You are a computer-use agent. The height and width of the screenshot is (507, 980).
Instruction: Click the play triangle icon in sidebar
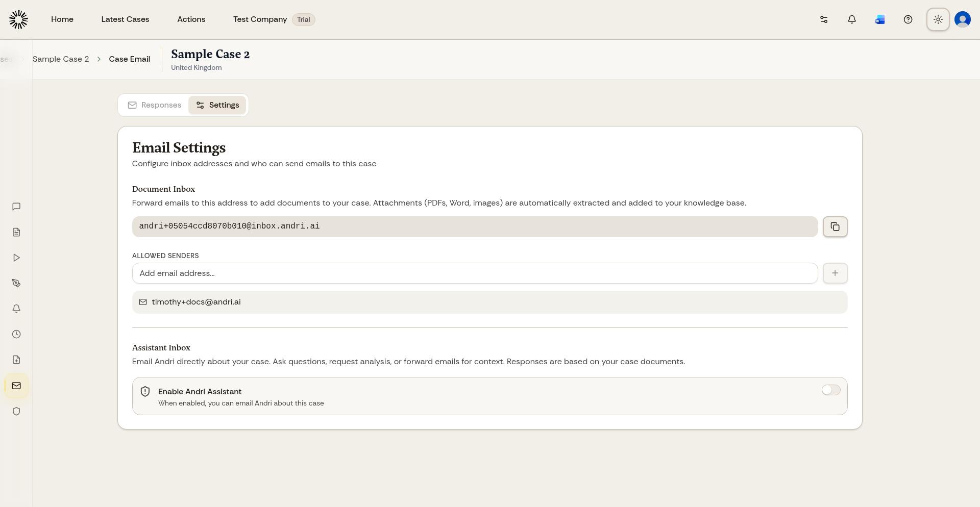16,258
